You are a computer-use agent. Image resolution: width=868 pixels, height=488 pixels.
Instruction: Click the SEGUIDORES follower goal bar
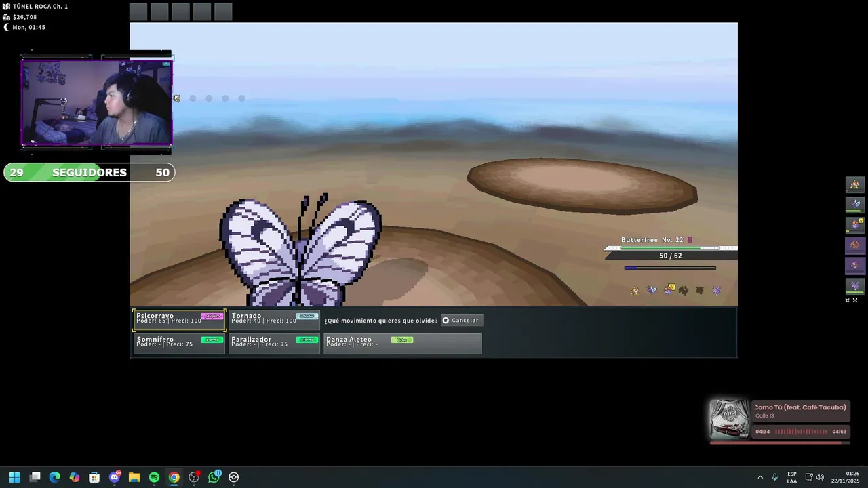pos(90,172)
